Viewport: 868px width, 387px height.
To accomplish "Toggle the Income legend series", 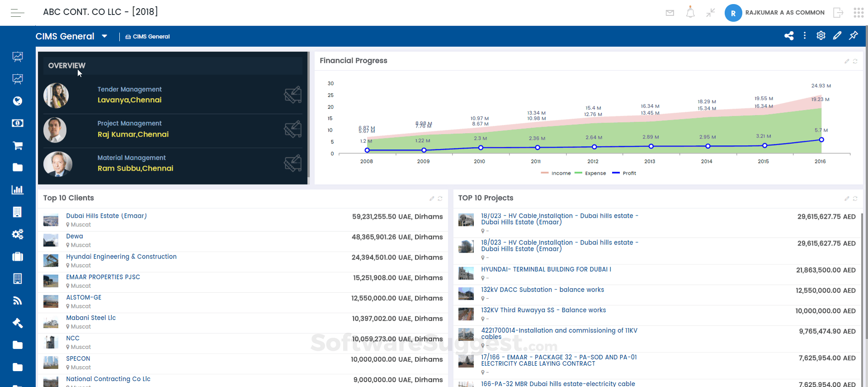I will coord(556,173).
